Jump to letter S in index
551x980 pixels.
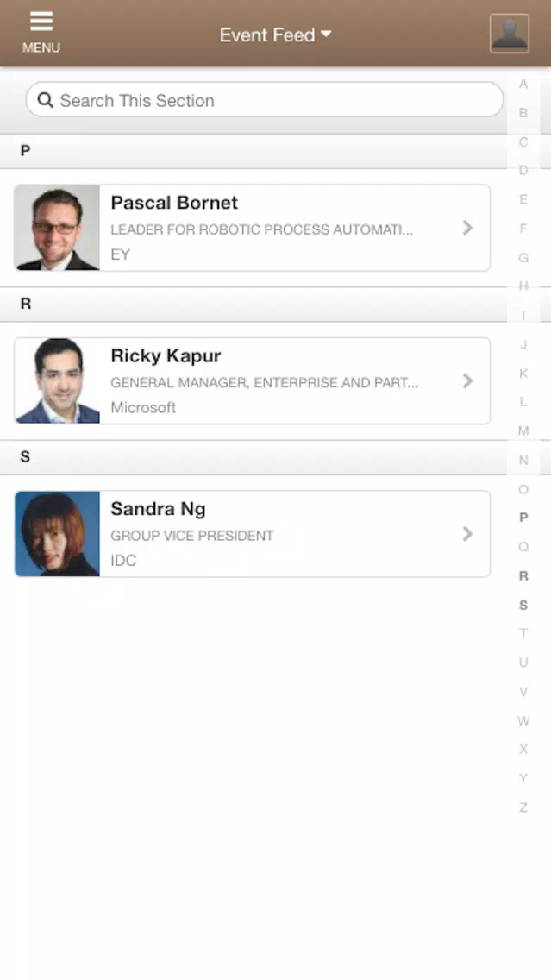[523, 606]
